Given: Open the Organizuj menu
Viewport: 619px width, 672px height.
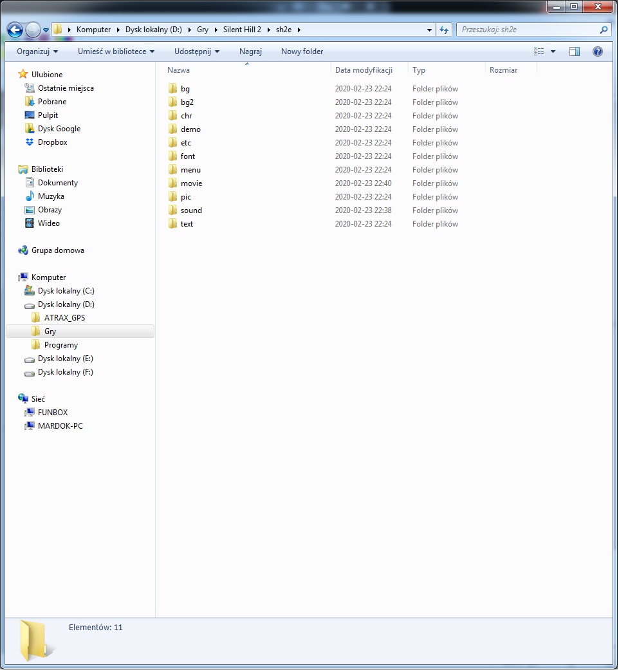Looking at the screenshot, I should (37, 51).
